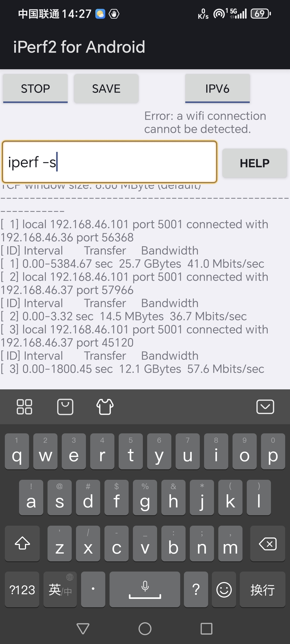Toggle the shift arrow key
Screen dimensions: 290x644
(x=22, y=544)
